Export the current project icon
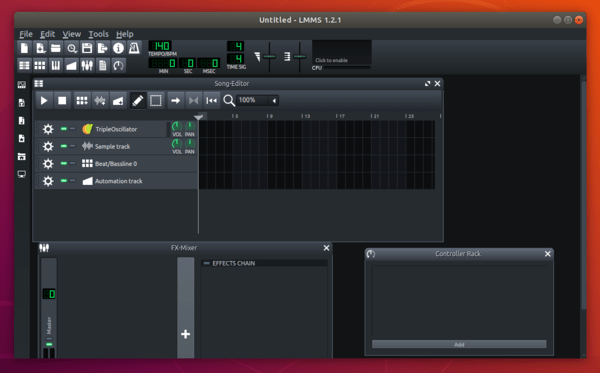This screenshot has width=600, height=373. [x=103, y=48]
